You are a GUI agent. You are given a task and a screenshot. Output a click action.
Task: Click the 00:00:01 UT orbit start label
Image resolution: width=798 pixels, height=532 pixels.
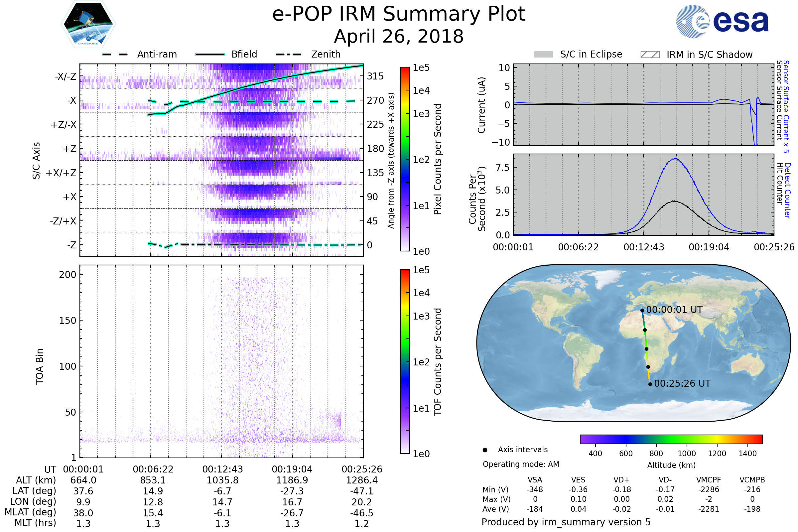point(674,310)
